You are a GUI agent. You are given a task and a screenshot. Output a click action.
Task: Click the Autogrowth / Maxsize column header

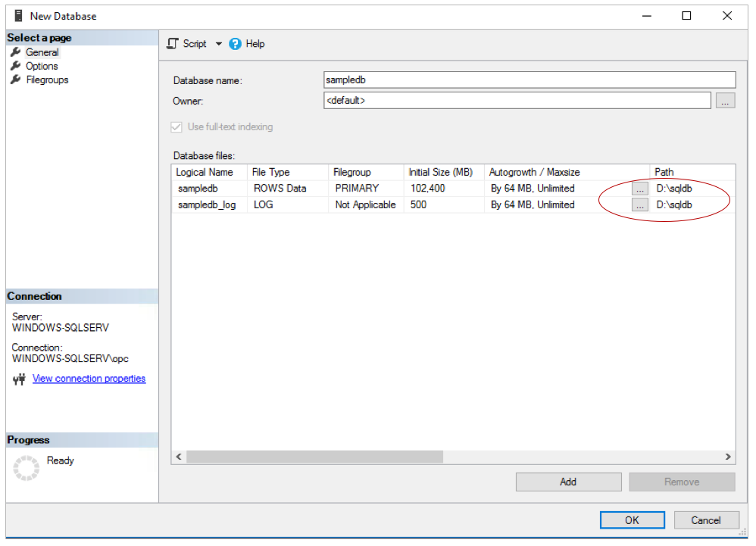coord(567,172)
